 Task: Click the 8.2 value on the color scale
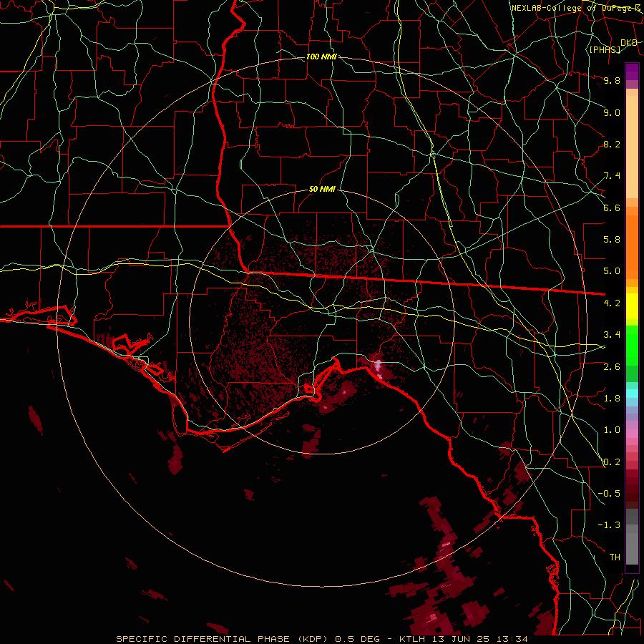[x=612, y=144]
